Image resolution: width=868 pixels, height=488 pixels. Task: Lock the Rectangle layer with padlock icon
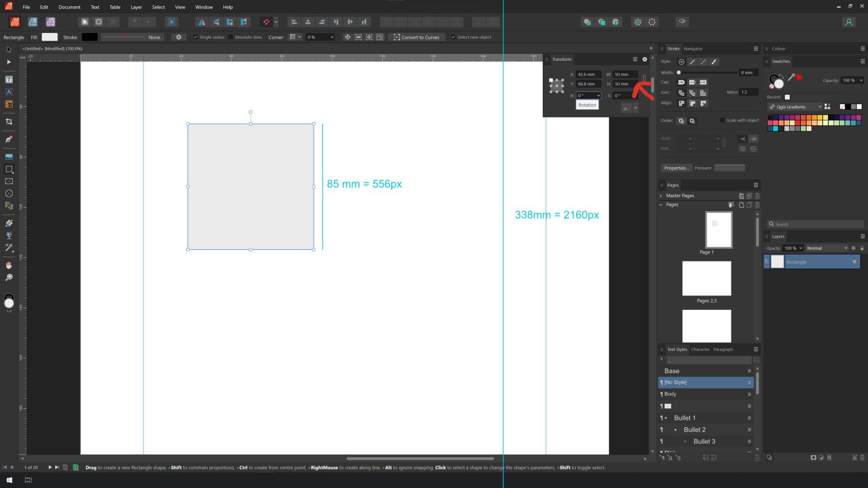862,248
